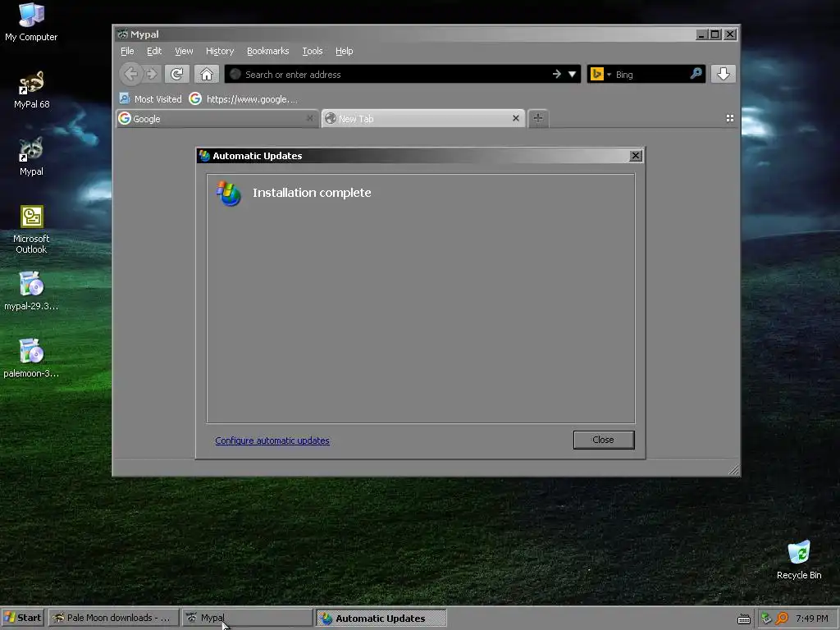
Task: Switch to Pale Moon downloads taskbar item
Action: 113,618
